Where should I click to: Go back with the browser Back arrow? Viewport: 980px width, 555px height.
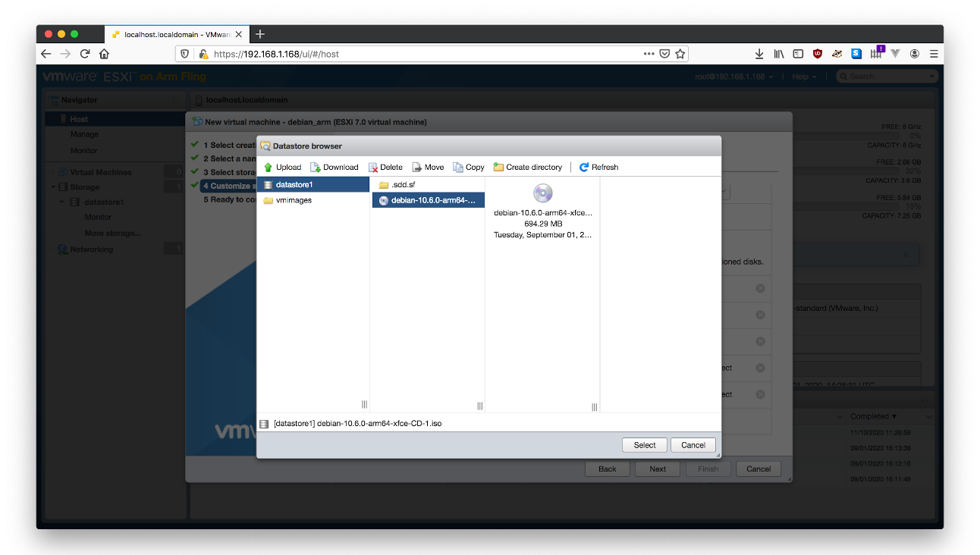(46, 54)
